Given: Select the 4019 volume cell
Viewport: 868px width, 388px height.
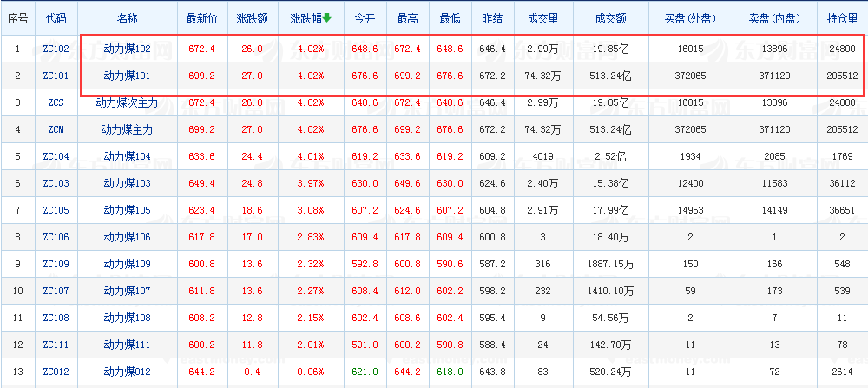Looking at the screenshot, I should click(543, 156).
